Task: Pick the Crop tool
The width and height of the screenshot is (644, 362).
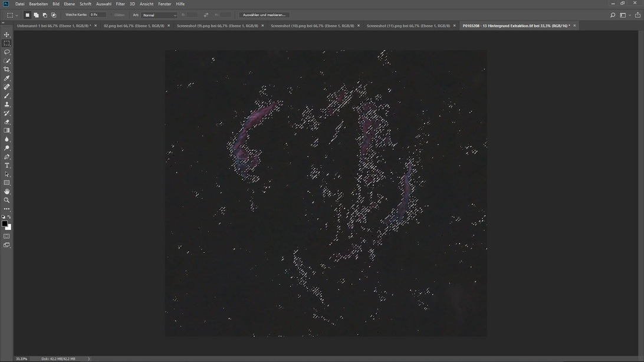Action: coord(7,70)
